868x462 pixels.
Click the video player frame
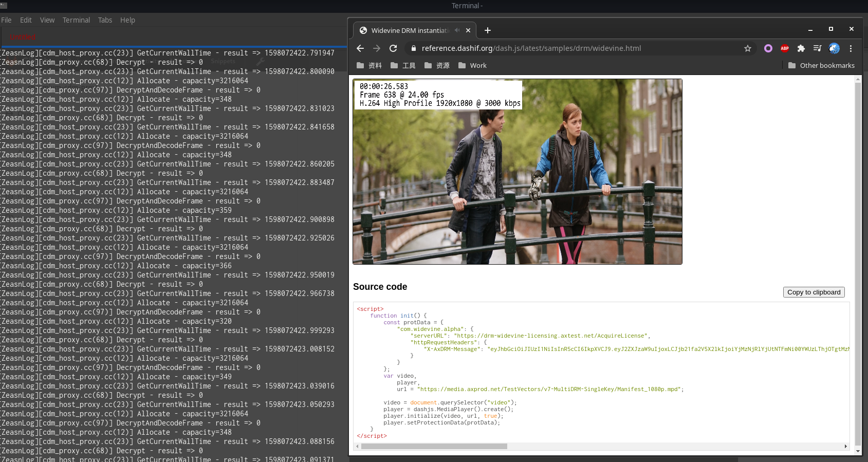tap(518, 172)
